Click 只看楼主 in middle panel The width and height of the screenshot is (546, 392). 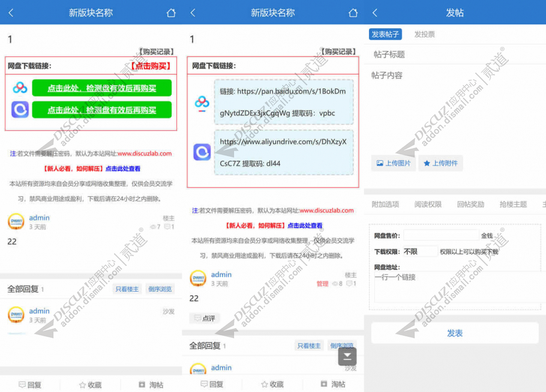point(309,346)
